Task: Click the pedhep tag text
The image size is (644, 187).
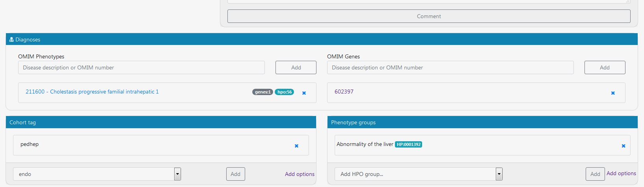Action: [x=30, y=144]
